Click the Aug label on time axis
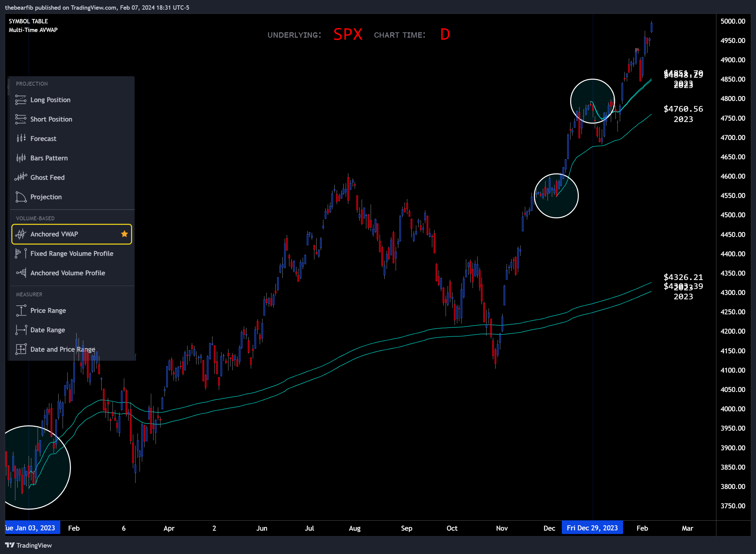Image resolution: width=756 pixels, height=554 pixels. [354, 528]
